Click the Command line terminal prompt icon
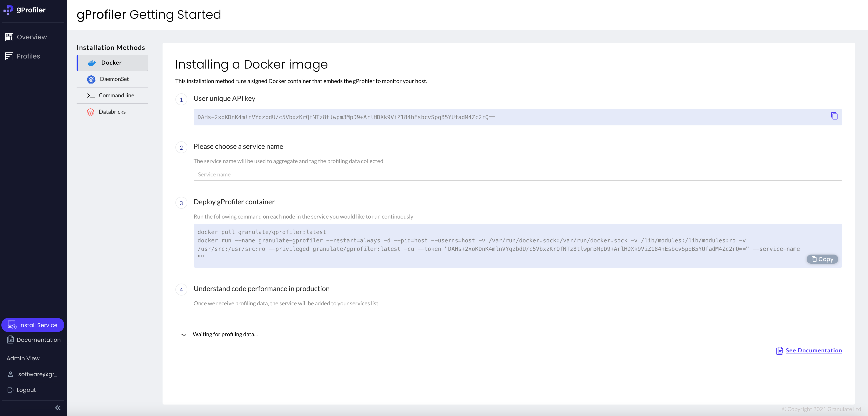The image size is (868, 416). click(91, 96)
